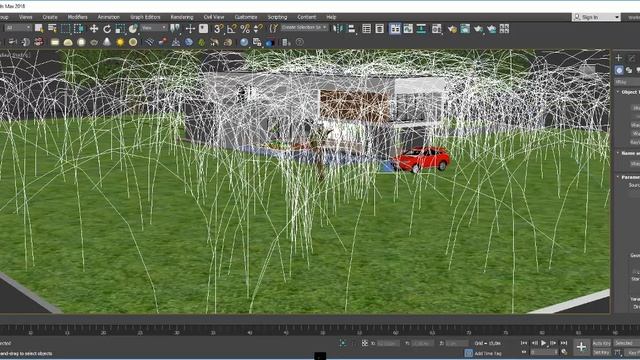Toggle Keyboard Shortcut Override icon
Screen dimensions: 640x360
click(203, 29)
